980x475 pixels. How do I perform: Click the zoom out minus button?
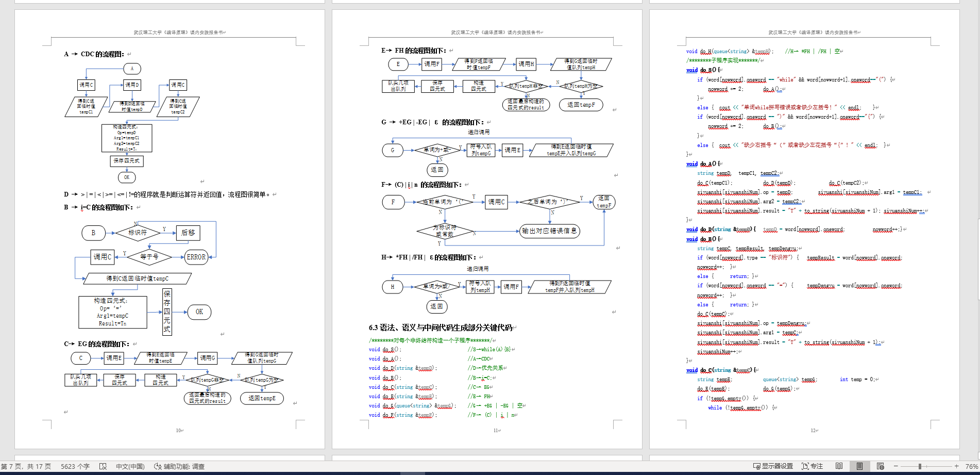tap(896, 466)
